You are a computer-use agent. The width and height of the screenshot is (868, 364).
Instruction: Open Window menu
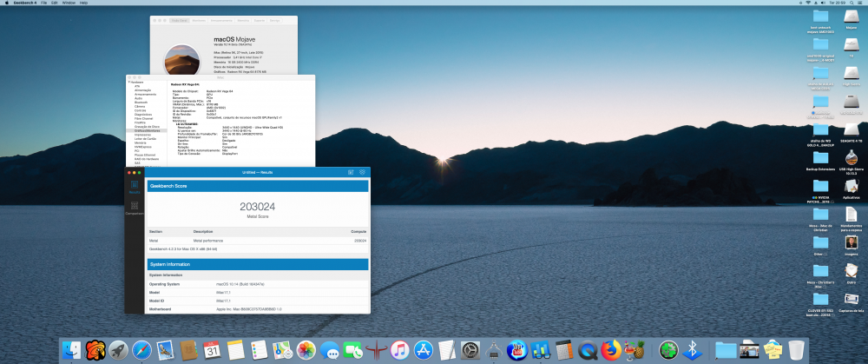pyautogui.click(x=69, y=3)
